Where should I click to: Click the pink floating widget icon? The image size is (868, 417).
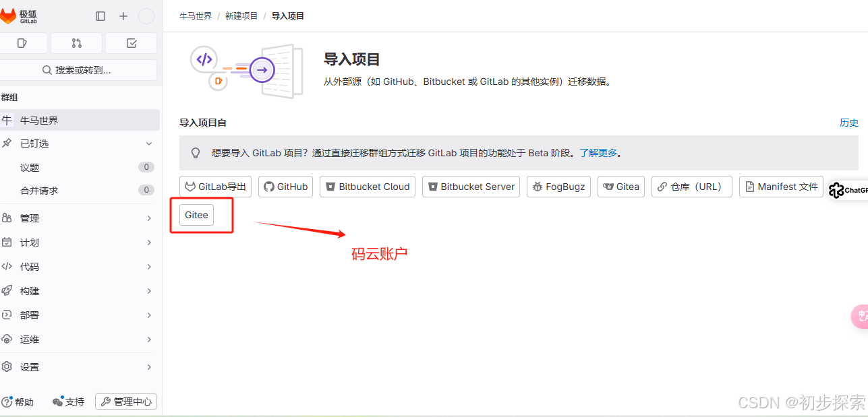[860, 317]
